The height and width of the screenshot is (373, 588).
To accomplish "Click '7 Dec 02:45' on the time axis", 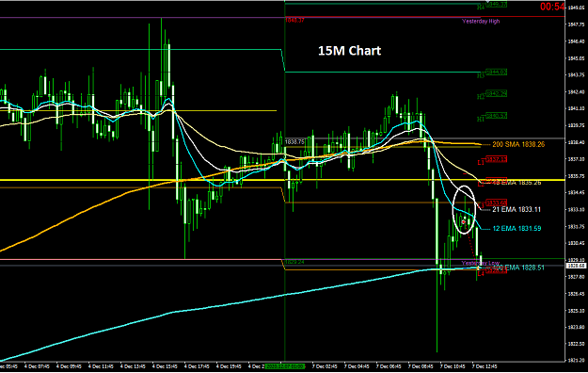I will click(325, 366).
